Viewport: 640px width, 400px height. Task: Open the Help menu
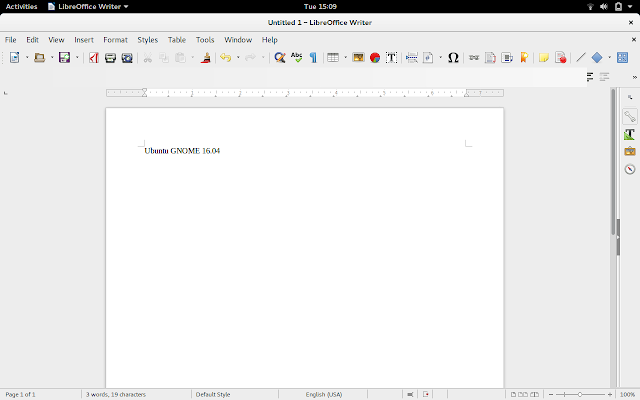269,40
